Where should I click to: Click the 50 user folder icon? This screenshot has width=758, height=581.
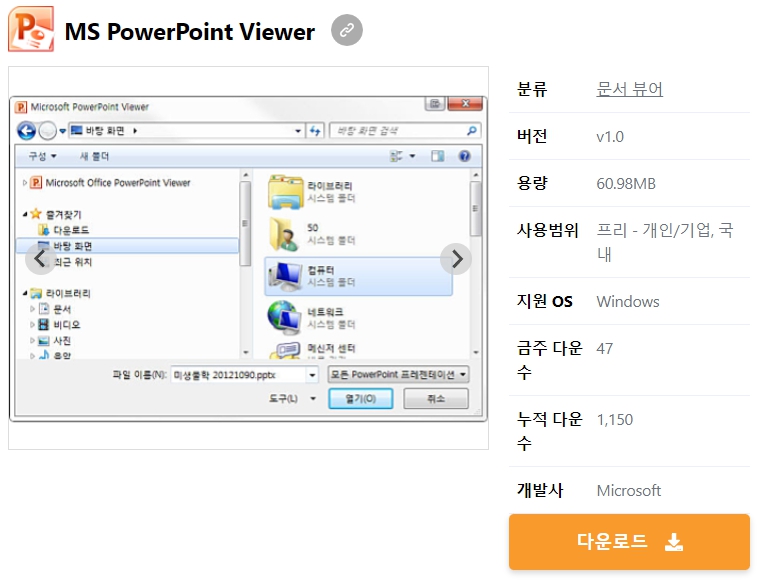[x=284, y=234]
